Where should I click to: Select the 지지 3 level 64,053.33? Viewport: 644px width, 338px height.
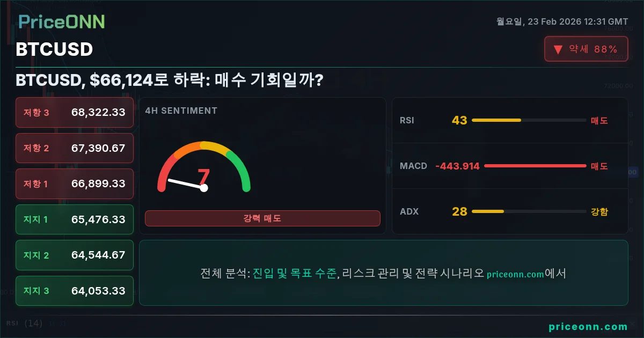point(75,291)
